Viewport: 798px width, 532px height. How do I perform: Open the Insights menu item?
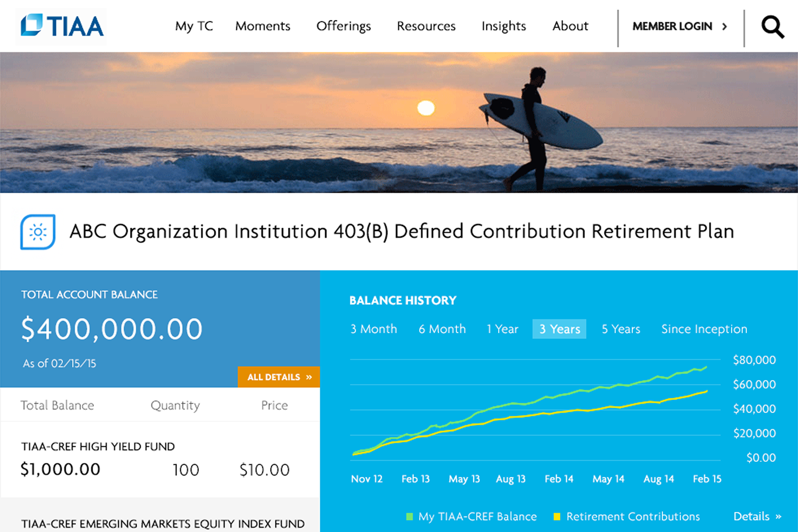pyautogui.click(x=504, y=26)
